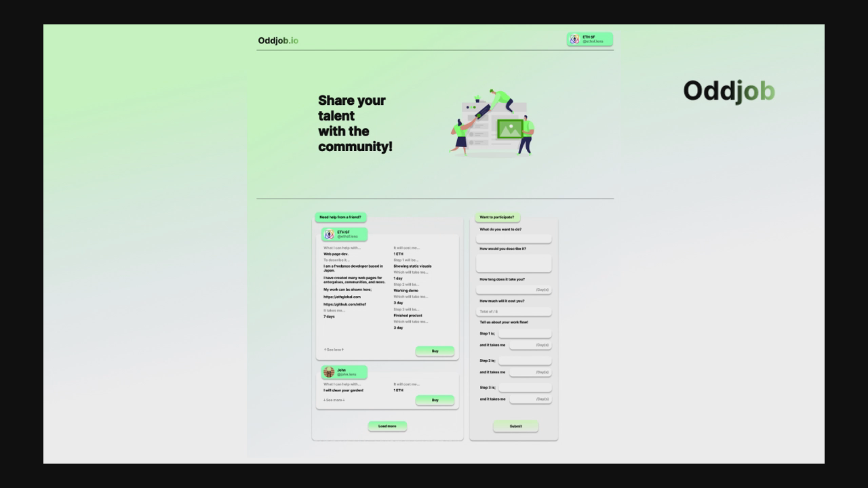
Task: Focus the Step 2 days duration field
Action: (x=530, y=372)
